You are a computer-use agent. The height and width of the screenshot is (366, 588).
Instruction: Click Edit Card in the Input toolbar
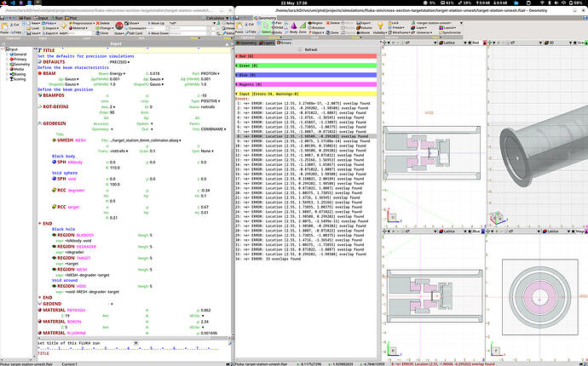(x=133, y=33)
